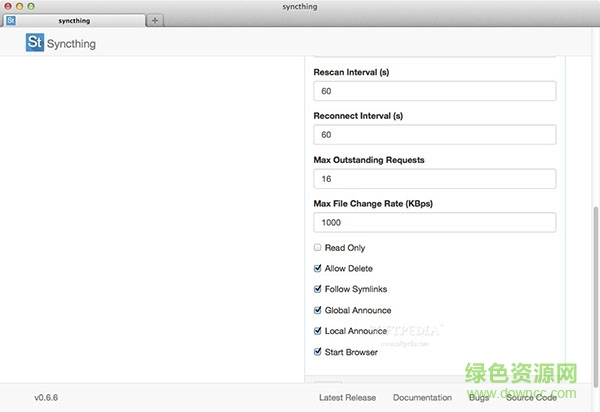This screenshot has width=600, height=412.
Task: Toggle the Local Announce checkbox
Action: 317,331
